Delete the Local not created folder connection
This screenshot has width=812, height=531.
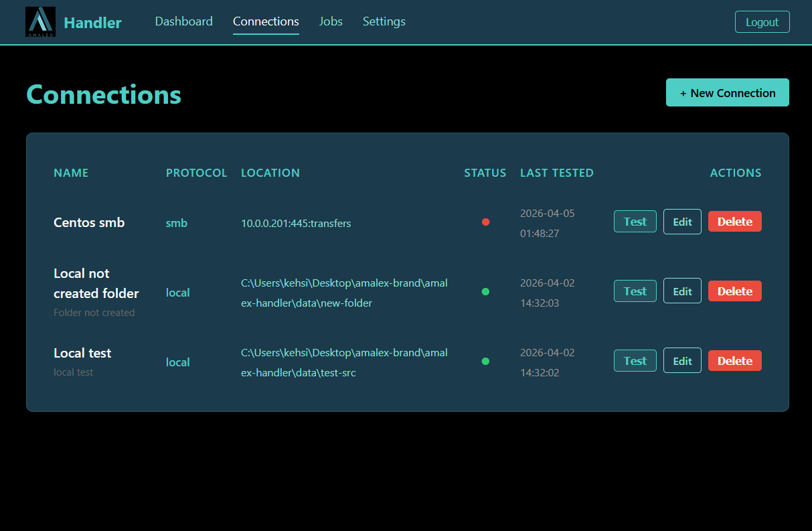tap(735, 291)
